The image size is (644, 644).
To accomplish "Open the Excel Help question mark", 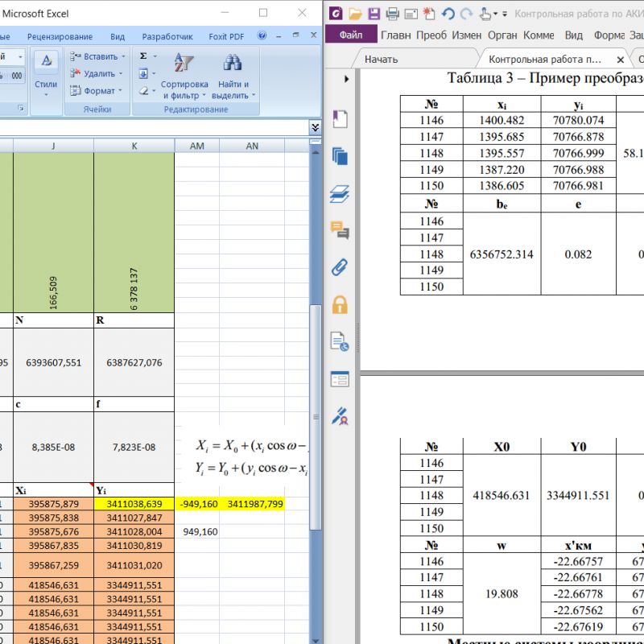I will tap(262, 36).
